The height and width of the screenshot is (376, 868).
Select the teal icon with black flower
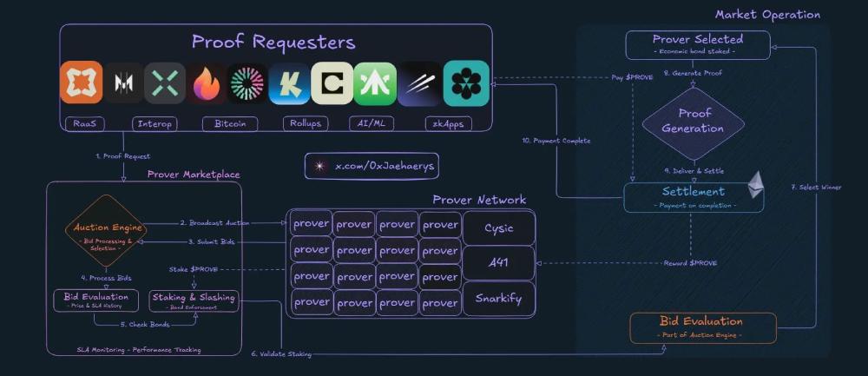[x=466, y=83]
